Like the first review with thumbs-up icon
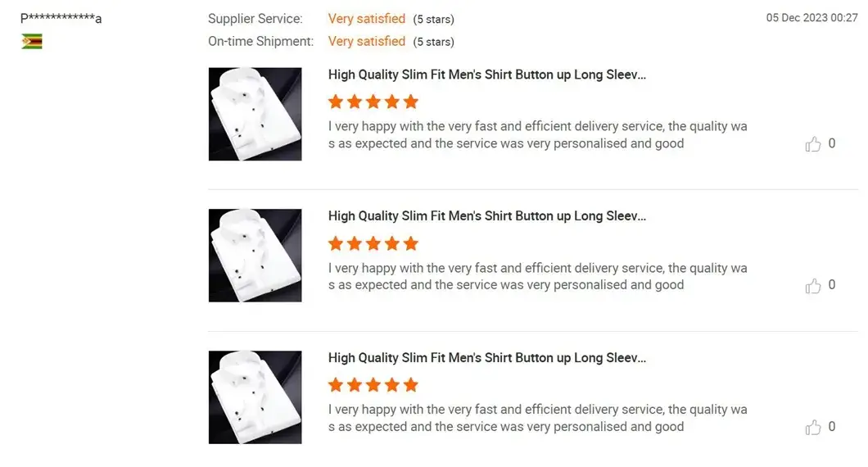 812,144
